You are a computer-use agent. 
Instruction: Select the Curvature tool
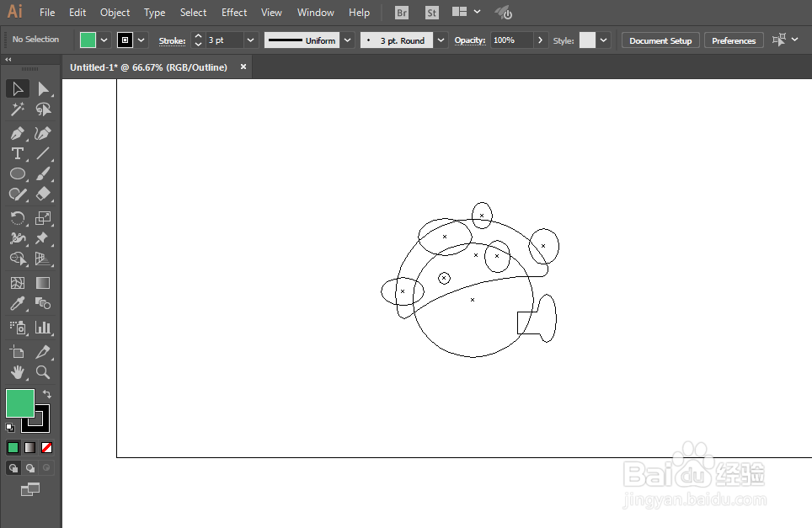click(44, 134)
